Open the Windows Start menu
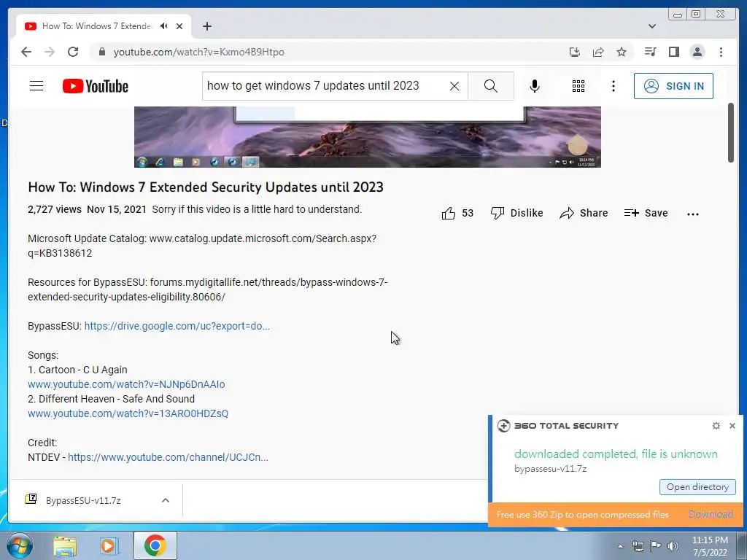The image size is (747, 560). [19, 545]
